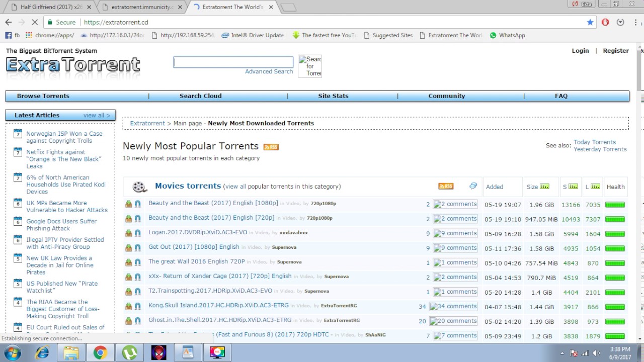Open Movies torrents category heading
This screenshot has width=644, height=362.
point(188,186)
